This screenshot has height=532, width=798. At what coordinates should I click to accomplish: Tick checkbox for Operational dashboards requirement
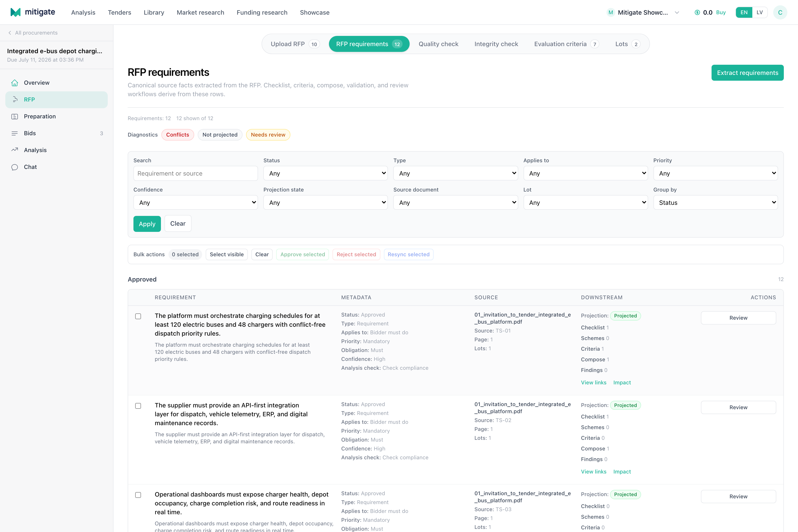[138, 495]
